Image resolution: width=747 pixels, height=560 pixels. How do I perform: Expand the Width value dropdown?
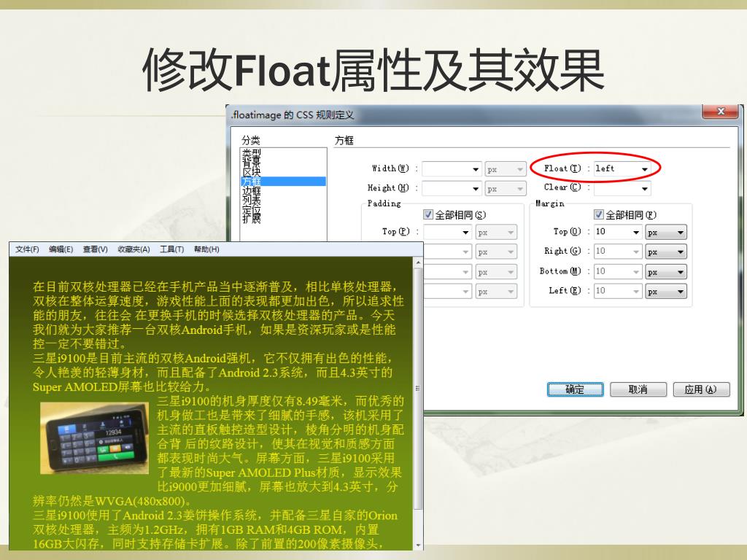pos(476,169)
